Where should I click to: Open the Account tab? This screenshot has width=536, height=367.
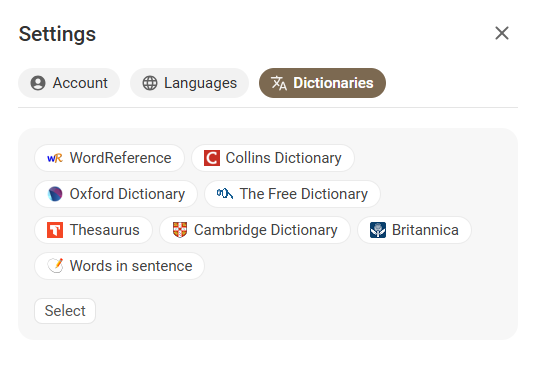(69, 83)
